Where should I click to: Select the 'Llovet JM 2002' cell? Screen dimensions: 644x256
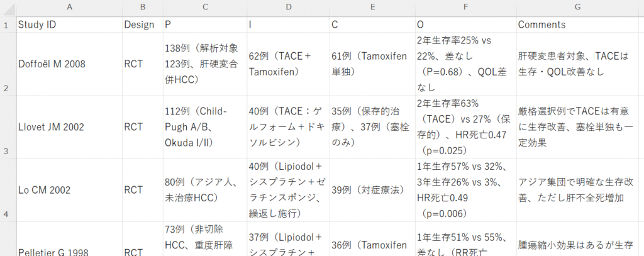pyautogui.click(x=69, y=126)
